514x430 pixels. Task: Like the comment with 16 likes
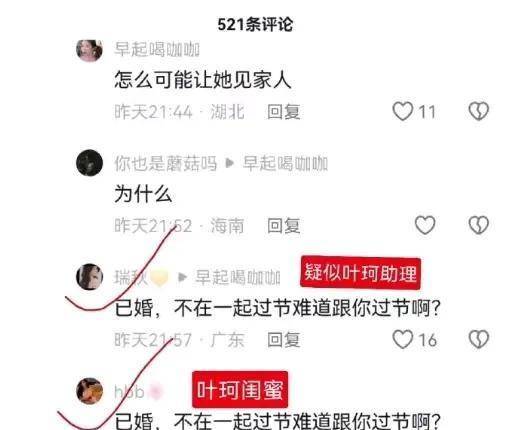click(x=403, y=339)
